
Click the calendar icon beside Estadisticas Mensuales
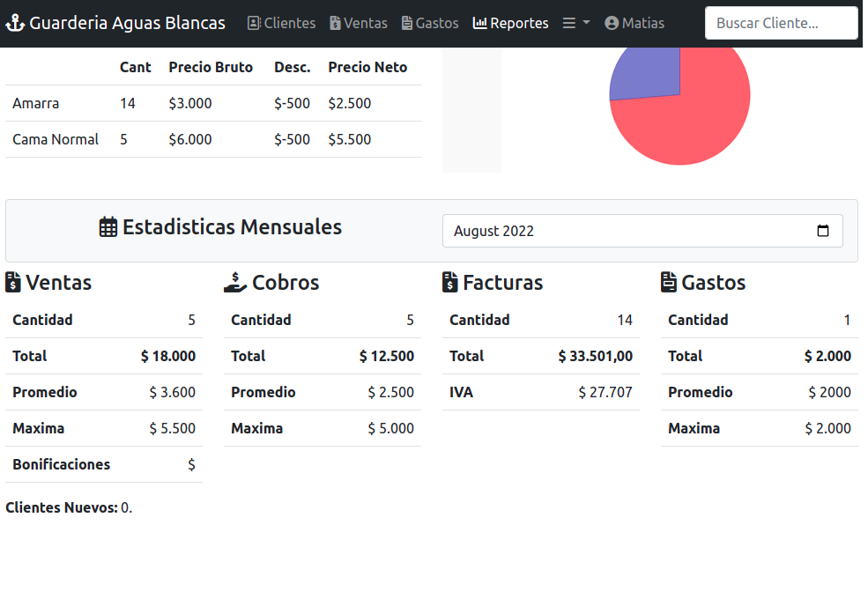pos(108,227)
